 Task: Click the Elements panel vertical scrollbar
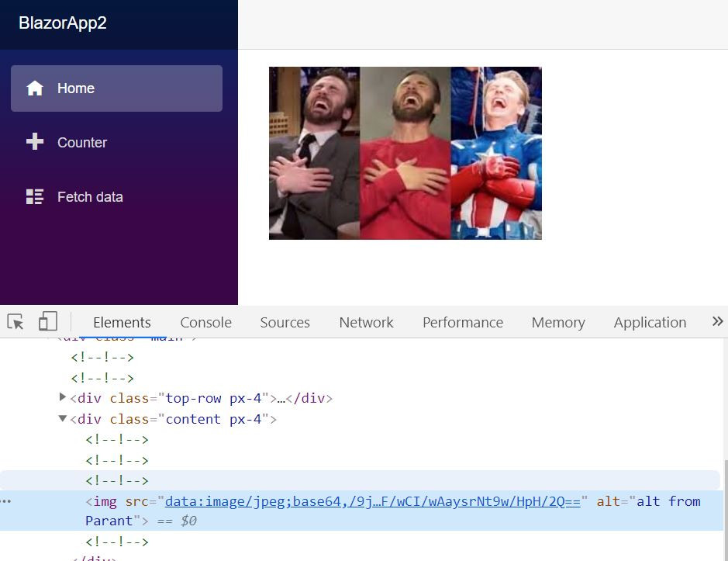[x=725, y=509]
